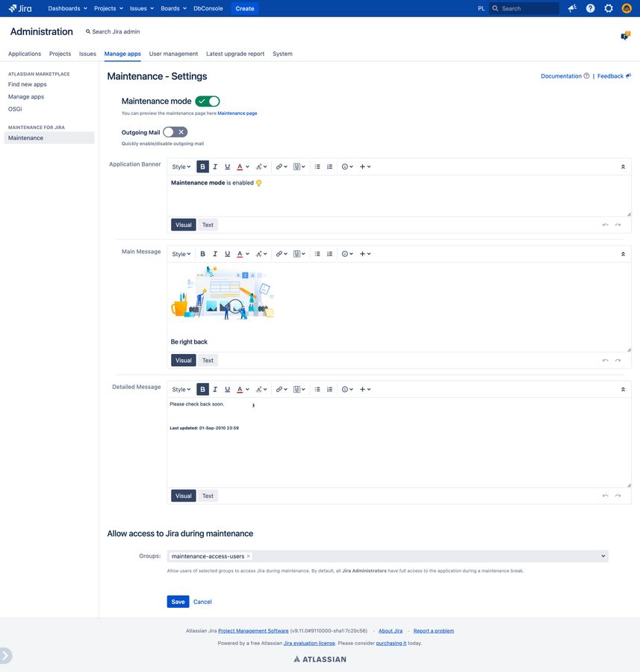Screen dimensions: 640x672
Task: Insert numbered list in Detailed Message editor
Action: click(x=329, y=389)
